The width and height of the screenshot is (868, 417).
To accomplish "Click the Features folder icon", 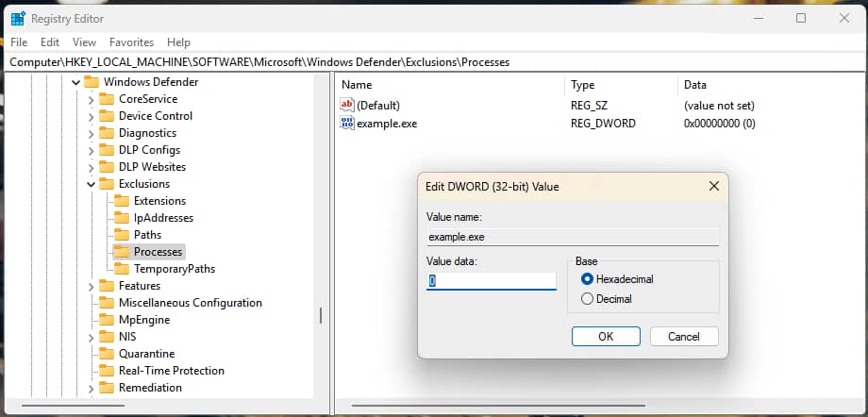I will (x=107, y=286).
